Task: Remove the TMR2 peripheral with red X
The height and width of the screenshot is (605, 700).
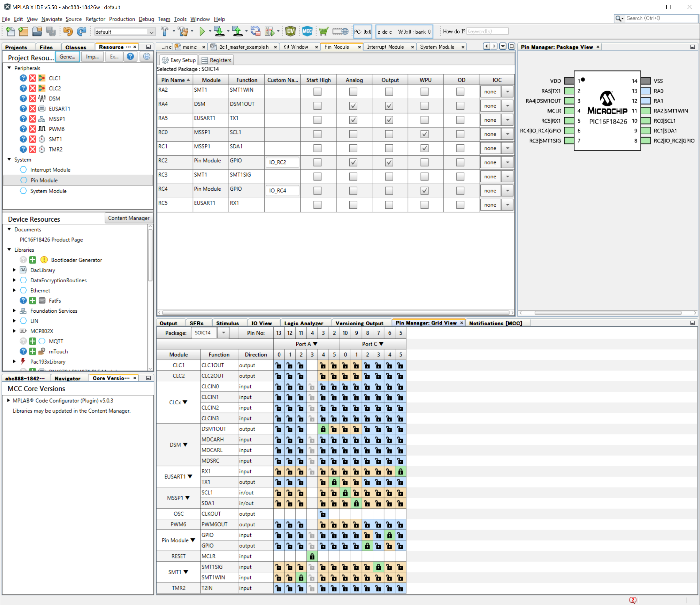Action: (32, 149)
